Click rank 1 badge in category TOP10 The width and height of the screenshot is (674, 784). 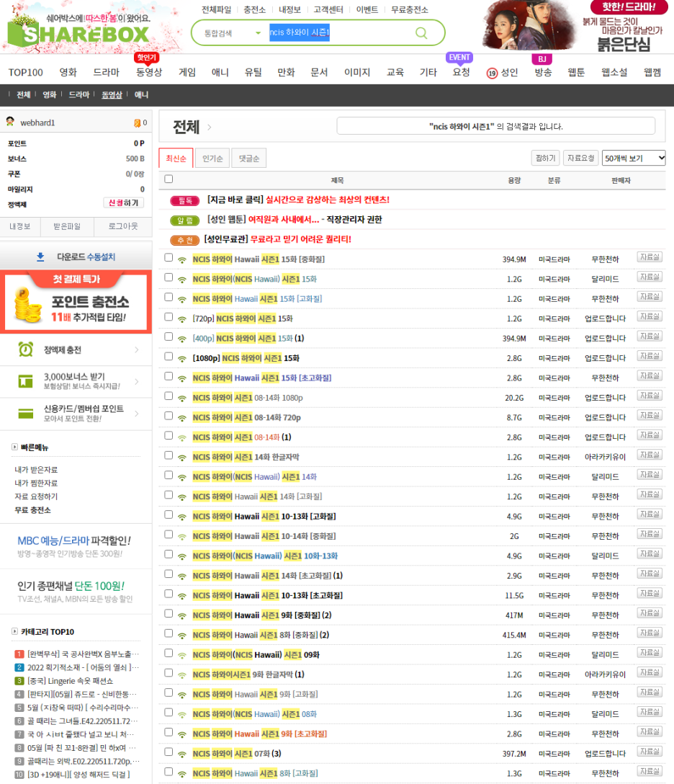tap(19, 654)
